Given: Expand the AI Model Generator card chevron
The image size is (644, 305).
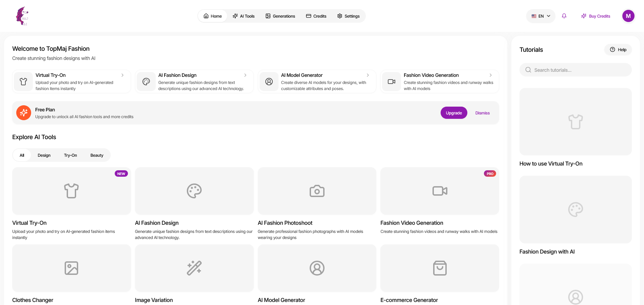Looking at the screenshot, I should pyautogui.click(x=368, y=75).
